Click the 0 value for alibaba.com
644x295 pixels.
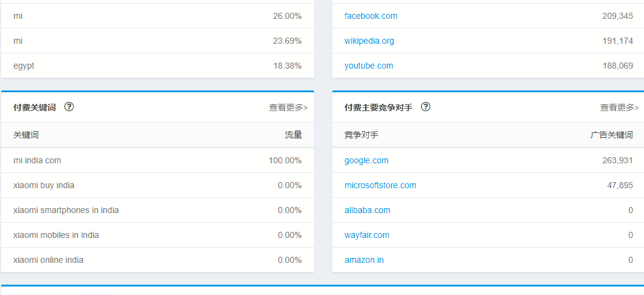click(x=631, y=211)
